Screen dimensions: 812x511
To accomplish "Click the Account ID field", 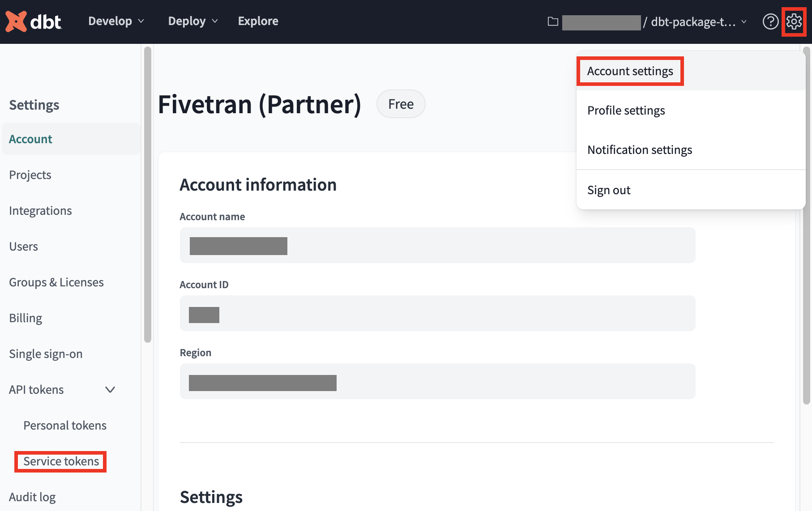I will click(437, 313).
